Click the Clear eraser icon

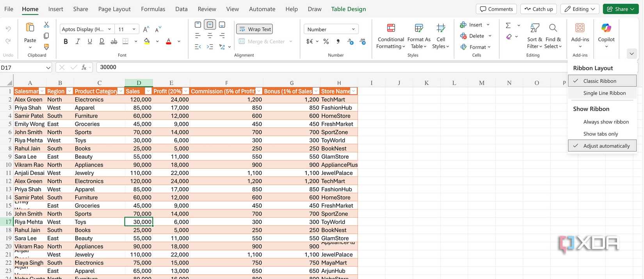pyautogui.click(x=509, y=37)
